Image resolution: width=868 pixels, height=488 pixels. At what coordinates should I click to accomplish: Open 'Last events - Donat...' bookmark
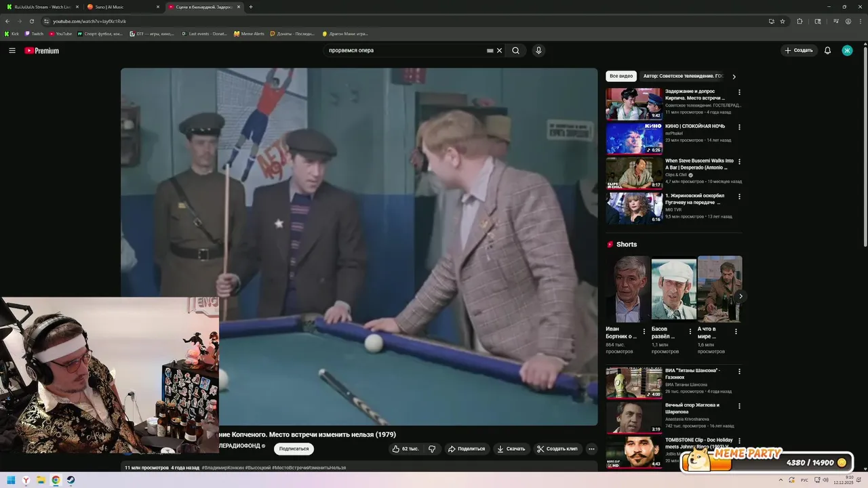pyautogui.click(x=204, y=33)
